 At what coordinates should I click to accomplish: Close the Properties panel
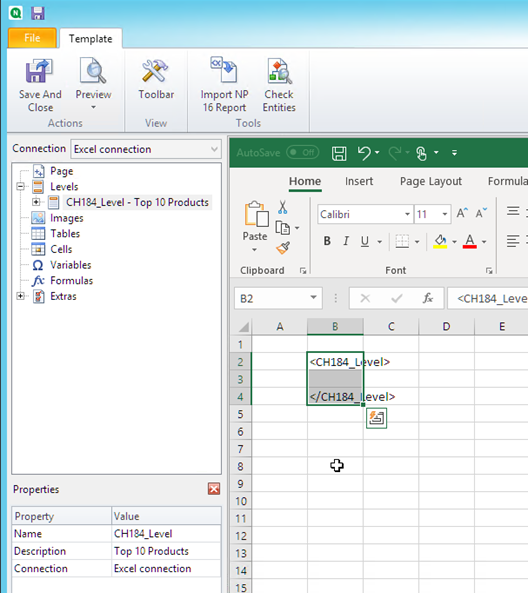pyautogui.click(x=214, y=489)
